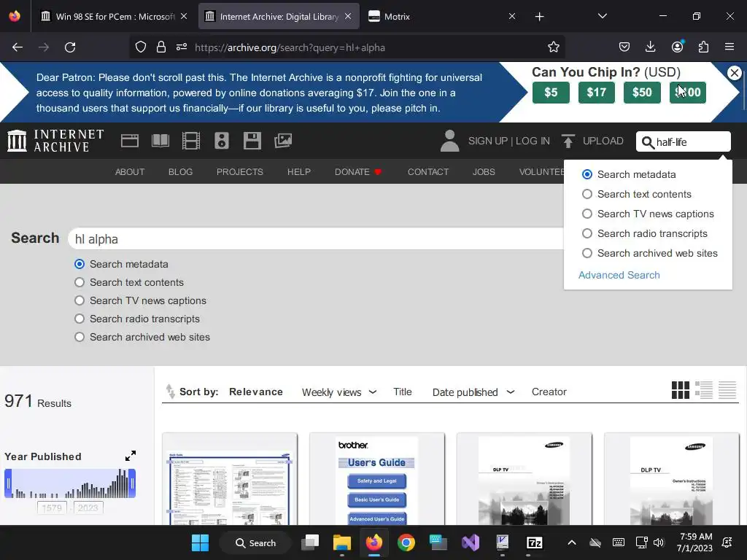Screen dimensions: 747x560
Task: Click site padlock security icon
Action: pos(161,47)
